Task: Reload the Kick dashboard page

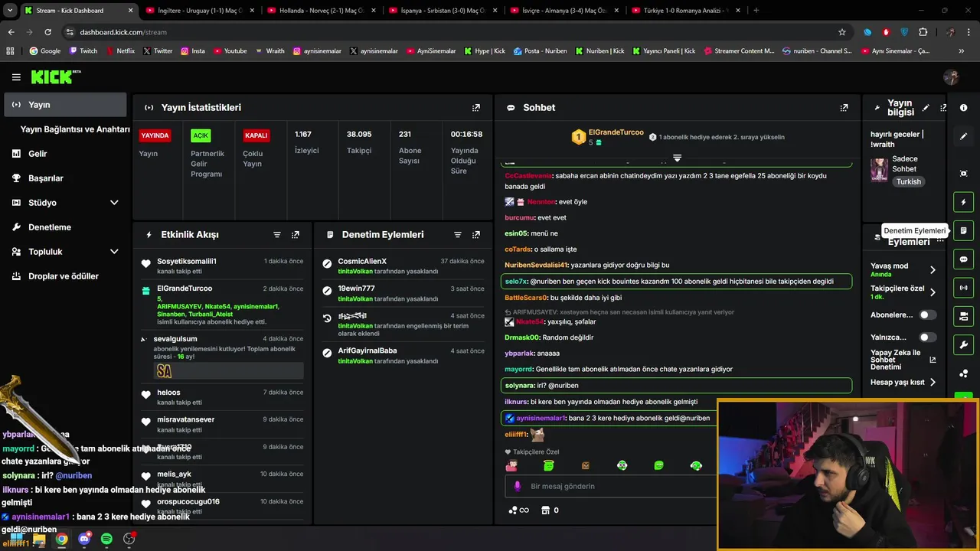Action: (x=47, y=32)
